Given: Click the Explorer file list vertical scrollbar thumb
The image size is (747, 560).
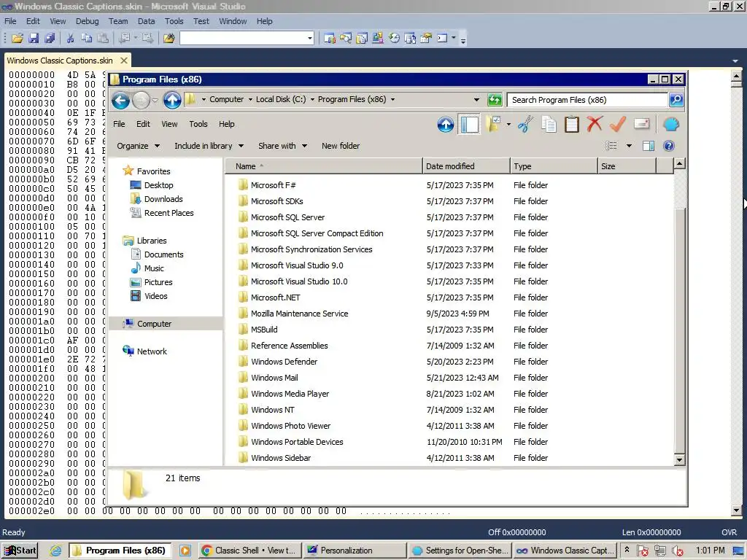Looking at the screenshot, I should click(680, 330).
